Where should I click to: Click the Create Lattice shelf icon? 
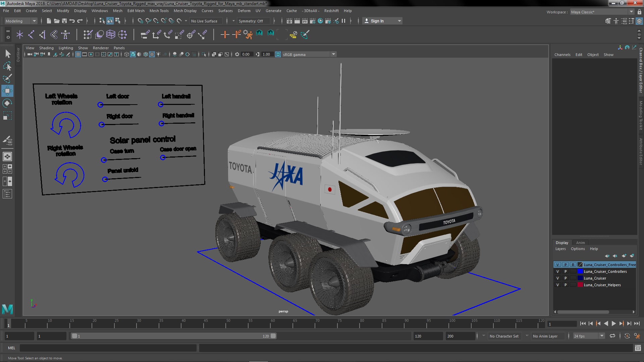pyautogui.click(x=111, y=35)
